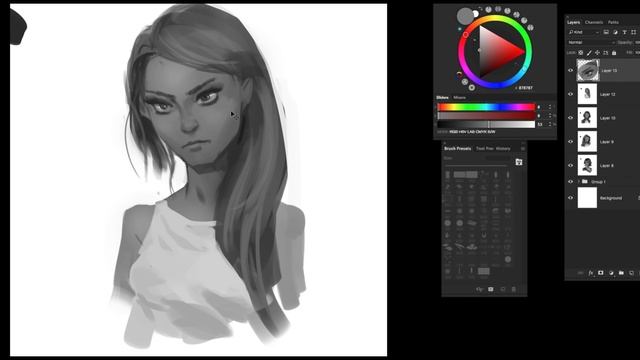Open brush presets folder icon

coord(519,162)
